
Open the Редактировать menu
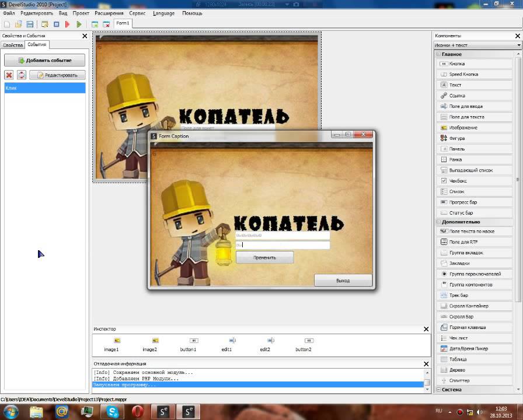click(x=37, y=13)
